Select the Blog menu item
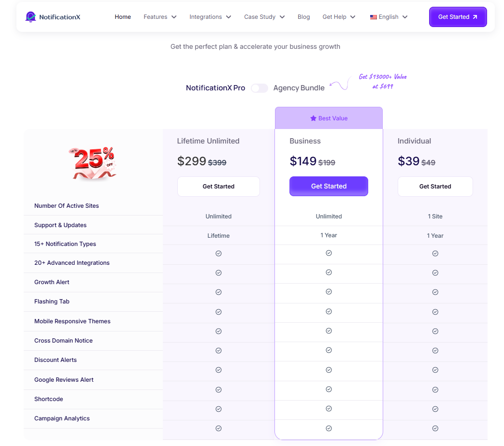This screenshot has height=446, width=504. tap(303, 16)
